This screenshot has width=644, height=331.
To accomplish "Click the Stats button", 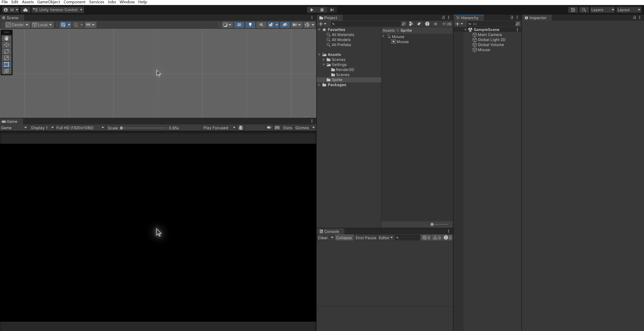I will click(287, 128).
